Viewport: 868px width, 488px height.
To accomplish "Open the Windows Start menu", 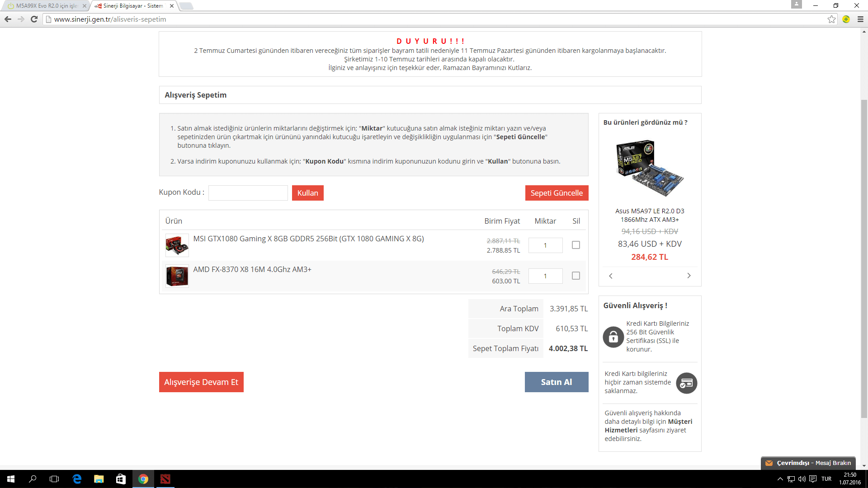I will click(11, 479).
